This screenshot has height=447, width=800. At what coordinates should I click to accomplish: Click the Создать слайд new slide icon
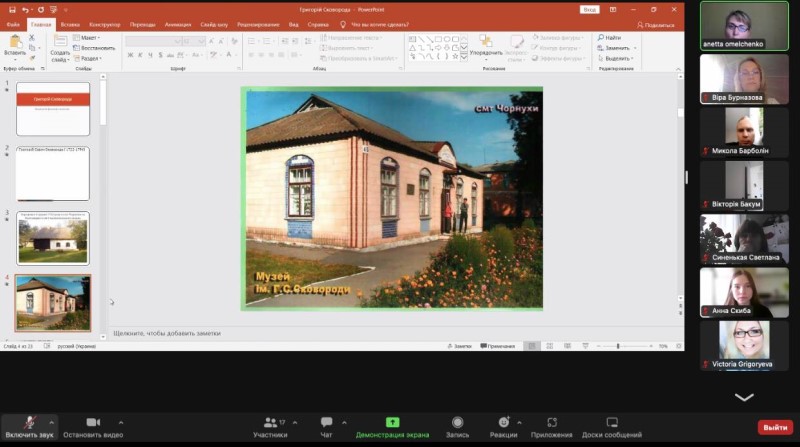tap(60, 41)
